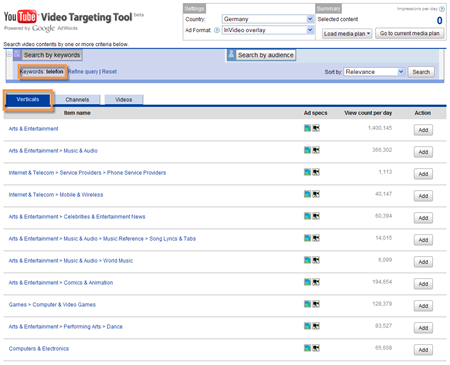The height and width of the screenshot is (365, 450).
Task: Switch to the Videos tab
Action: pos(124,100)
